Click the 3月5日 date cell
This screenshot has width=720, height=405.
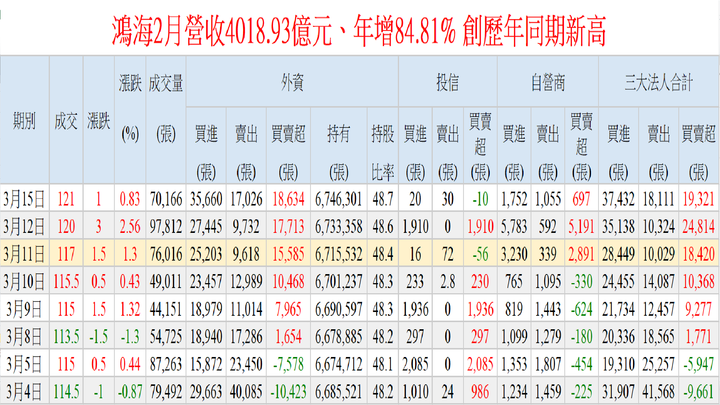[x=24, y=365]
